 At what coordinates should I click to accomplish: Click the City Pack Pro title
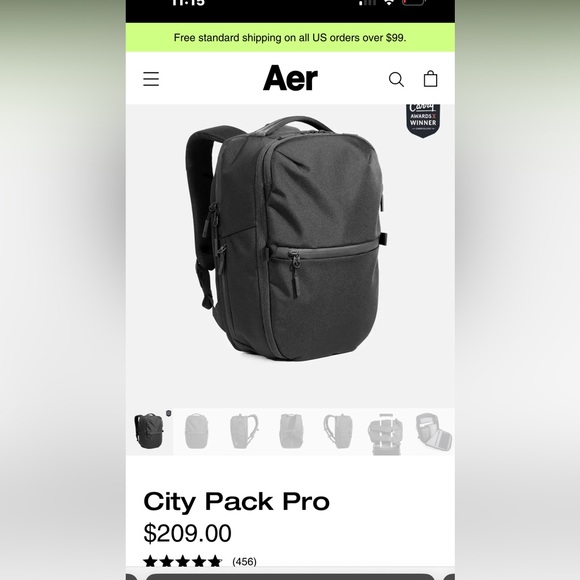coord(236,502)
